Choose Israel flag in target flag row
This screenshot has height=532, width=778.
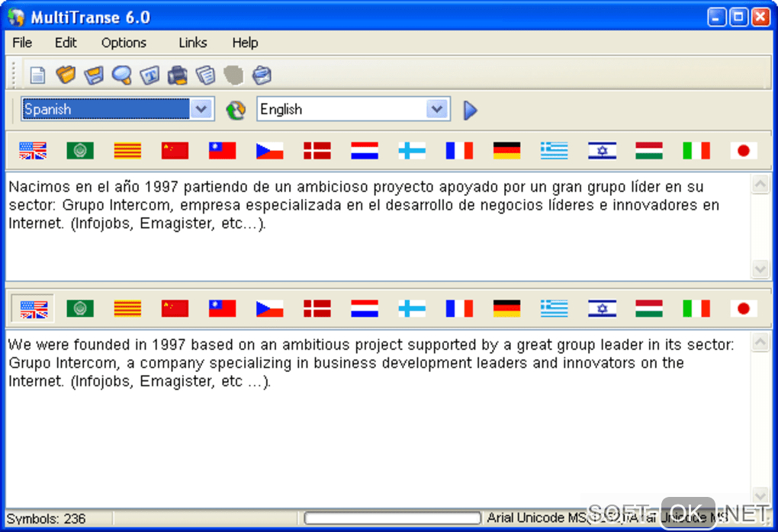pyautogui.click(x=602, y=309)
